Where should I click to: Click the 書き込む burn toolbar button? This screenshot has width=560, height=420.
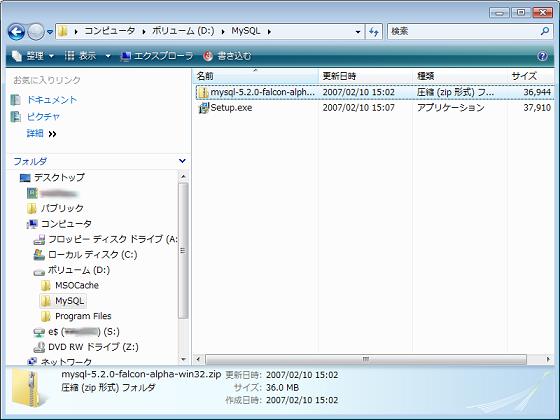click(227, 56)
